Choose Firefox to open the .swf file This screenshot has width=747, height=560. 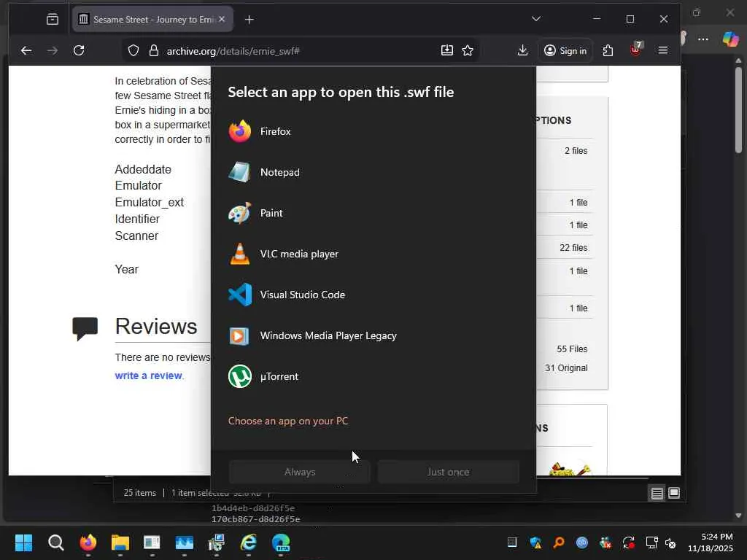click(x=373, y=131)
